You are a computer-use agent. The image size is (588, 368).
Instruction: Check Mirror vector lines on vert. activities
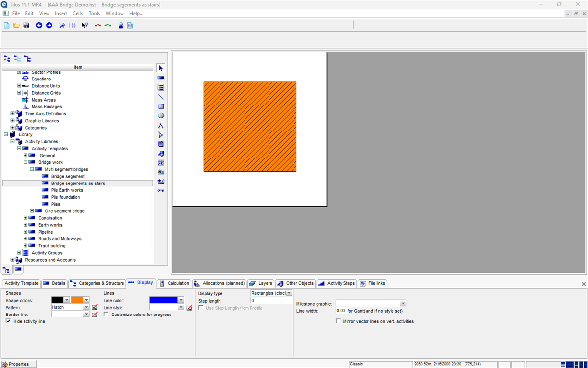point(338,321)
